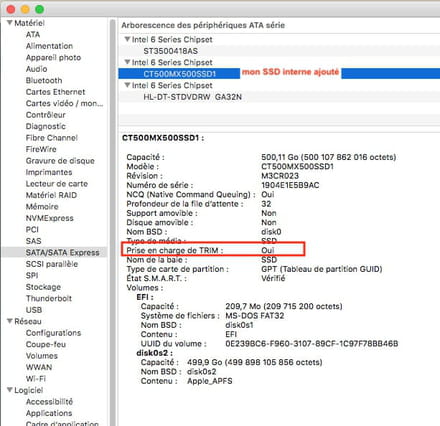Open the Bluetooth category
The image size is (440, 426).
click(44, 80)
